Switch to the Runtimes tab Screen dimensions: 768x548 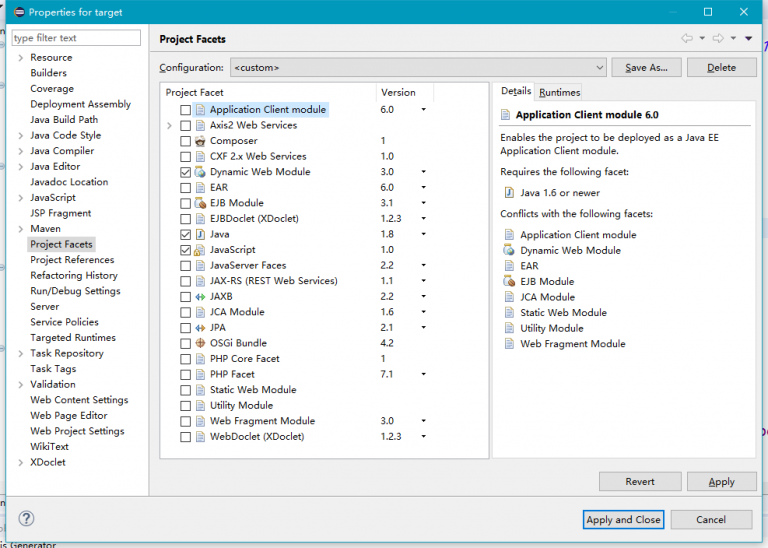tap(559, 92)
